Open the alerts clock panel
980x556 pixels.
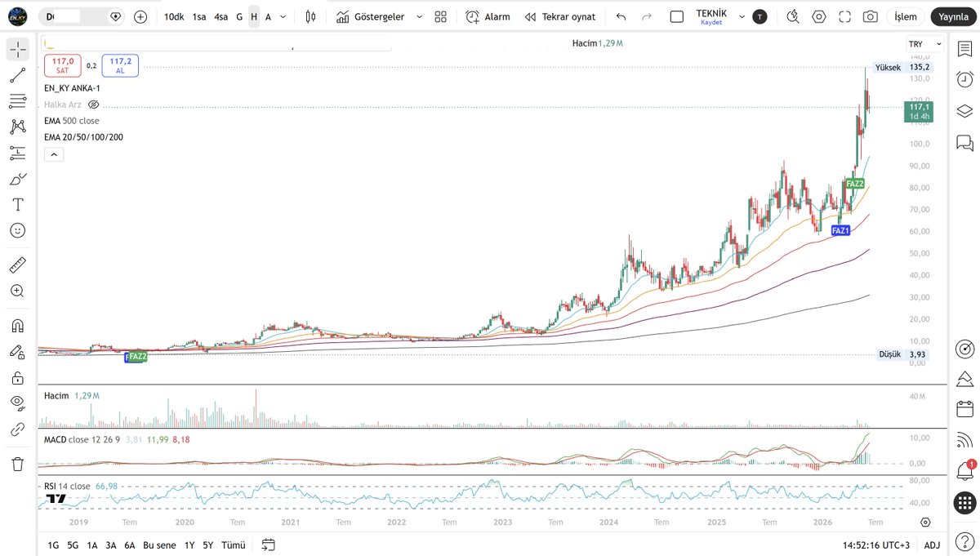964,79
